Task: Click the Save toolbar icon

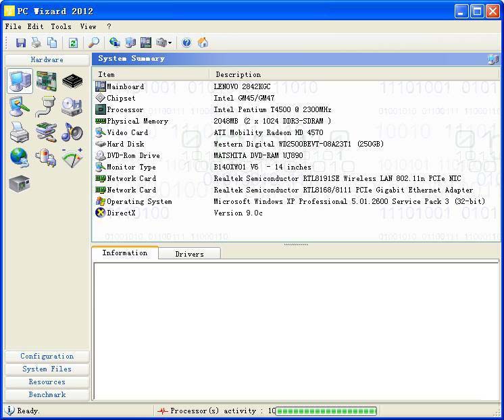Action: [x=21, y=43]
